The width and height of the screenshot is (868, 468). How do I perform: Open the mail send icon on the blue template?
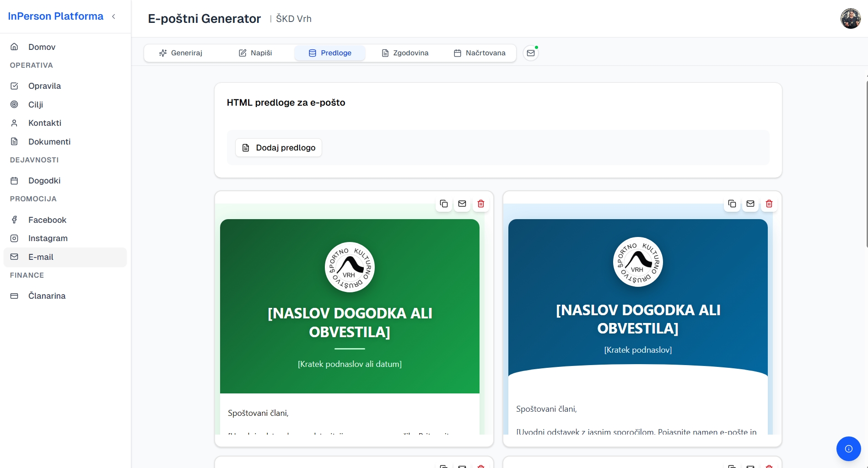coord(750,204)
